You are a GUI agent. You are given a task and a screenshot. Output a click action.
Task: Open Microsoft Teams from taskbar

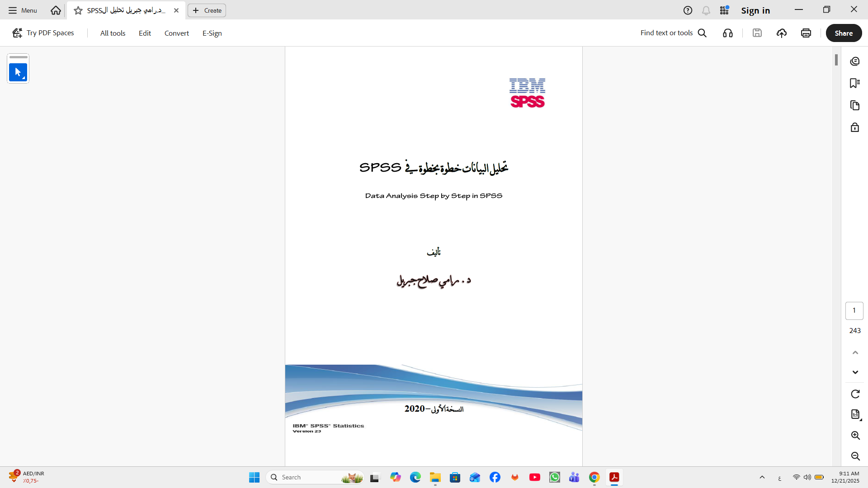coord(574,477)
